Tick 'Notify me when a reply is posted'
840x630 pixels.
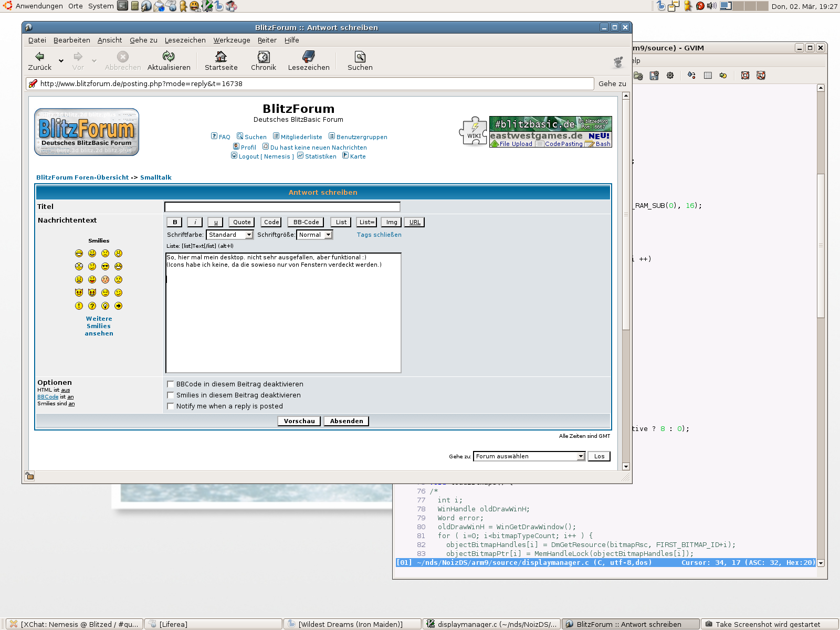pyautogui.click(x=171, y=406)
